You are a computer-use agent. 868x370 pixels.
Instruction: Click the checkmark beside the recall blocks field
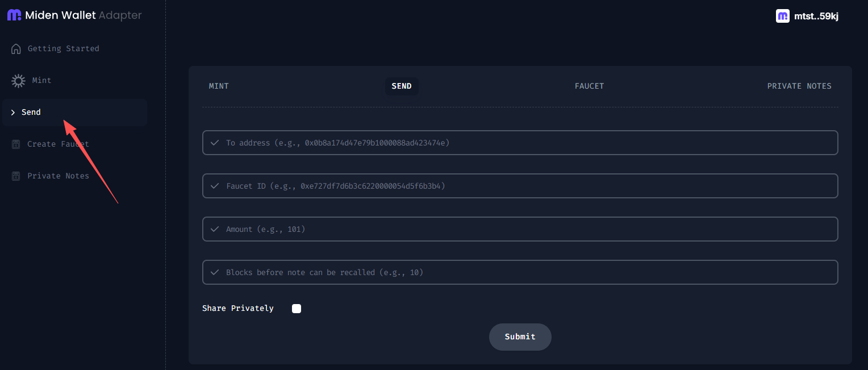click(215, 272)
